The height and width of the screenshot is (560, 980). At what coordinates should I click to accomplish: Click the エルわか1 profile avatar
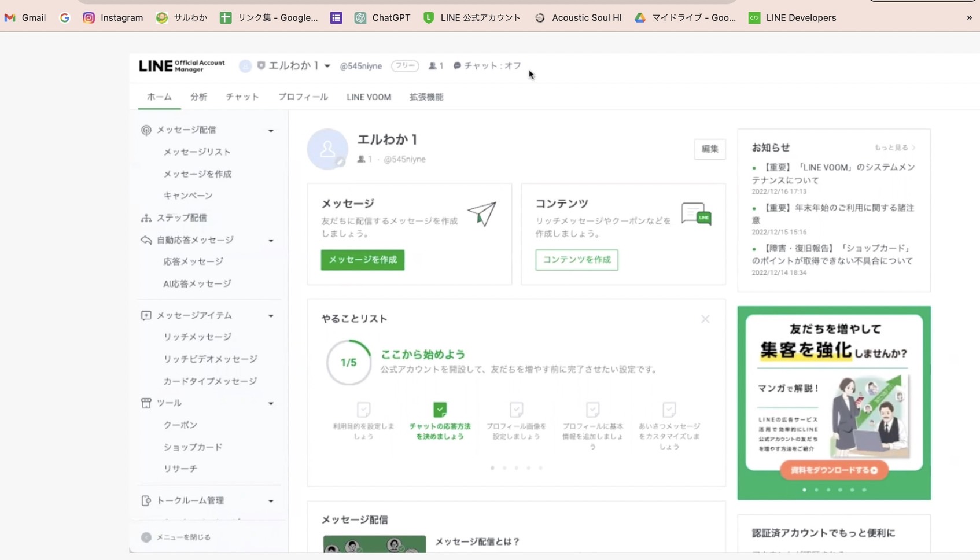[327, 149]
